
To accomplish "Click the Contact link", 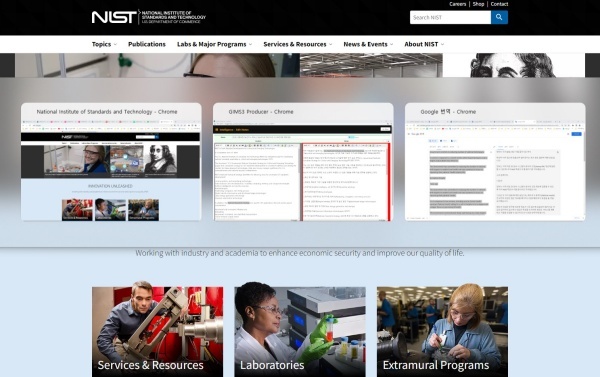I will 499,4.
